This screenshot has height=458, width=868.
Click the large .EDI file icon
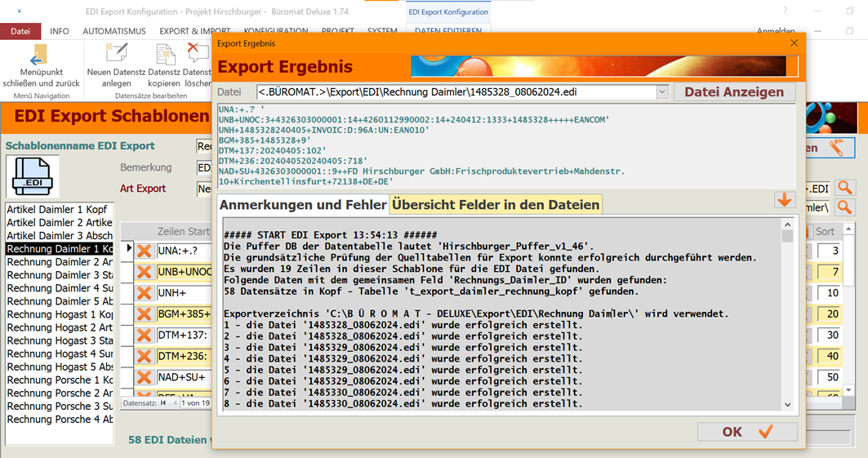(32, 177)
